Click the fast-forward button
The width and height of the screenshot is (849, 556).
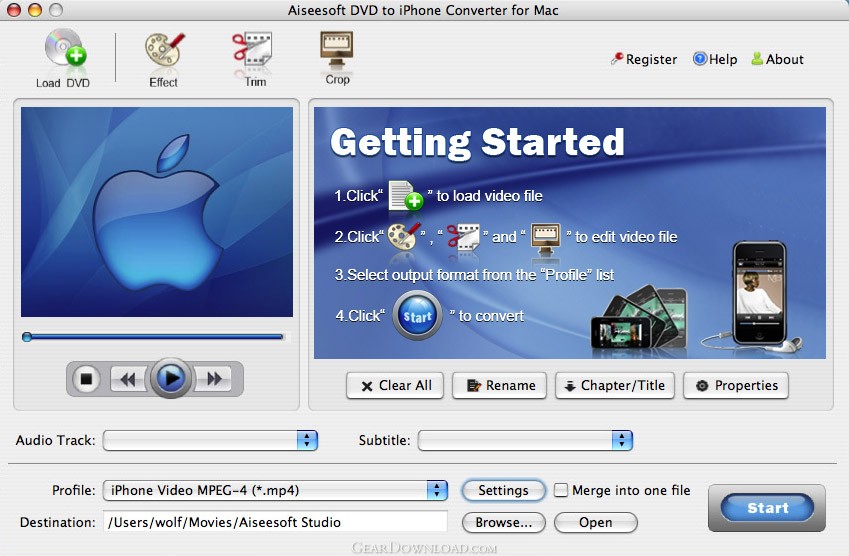click(214, 378)
